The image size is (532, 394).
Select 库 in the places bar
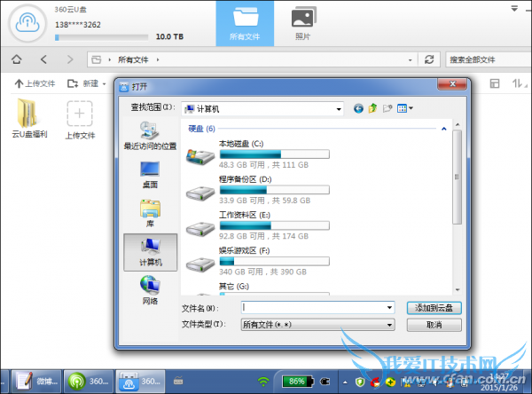click(150, 213)
